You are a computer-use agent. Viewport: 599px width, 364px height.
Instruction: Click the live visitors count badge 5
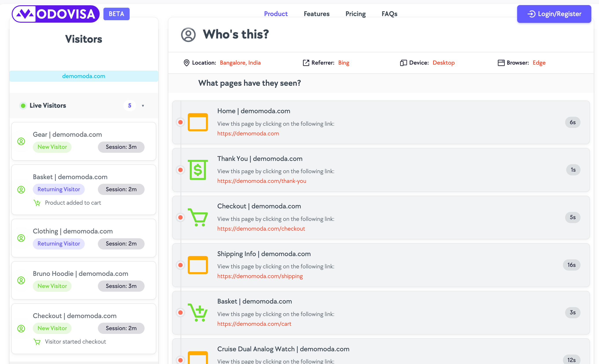coord(130,106)
